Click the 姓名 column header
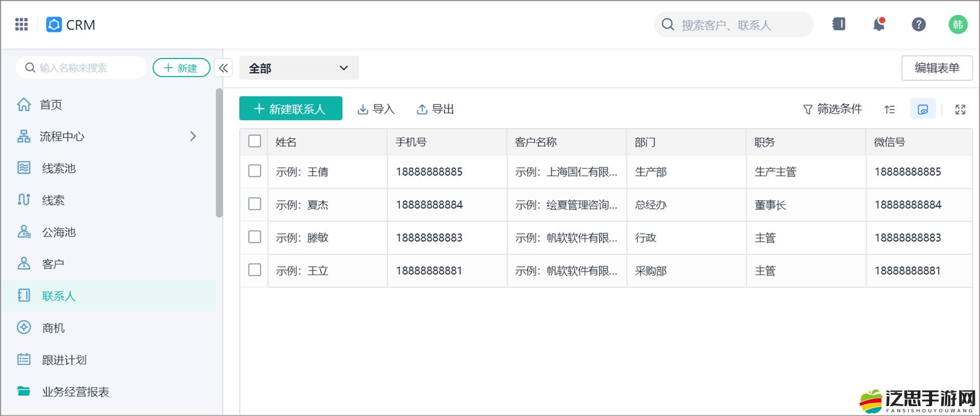The image size is (980, 416). [328, 142]
